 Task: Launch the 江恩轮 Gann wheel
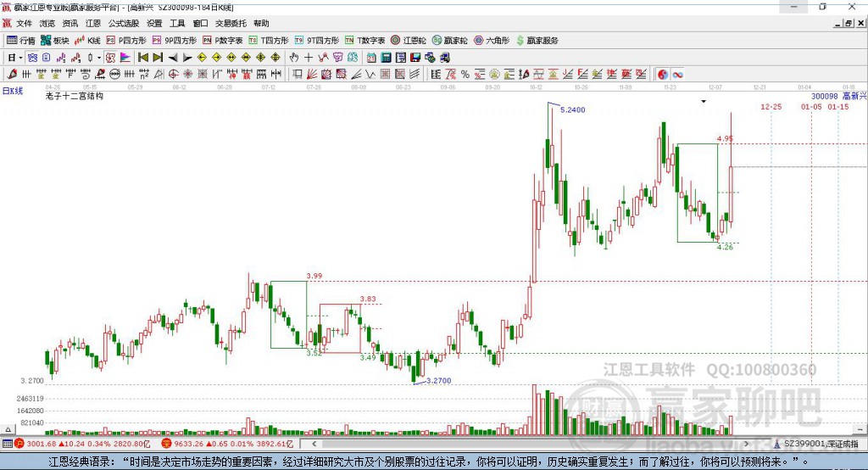[409, 41]
